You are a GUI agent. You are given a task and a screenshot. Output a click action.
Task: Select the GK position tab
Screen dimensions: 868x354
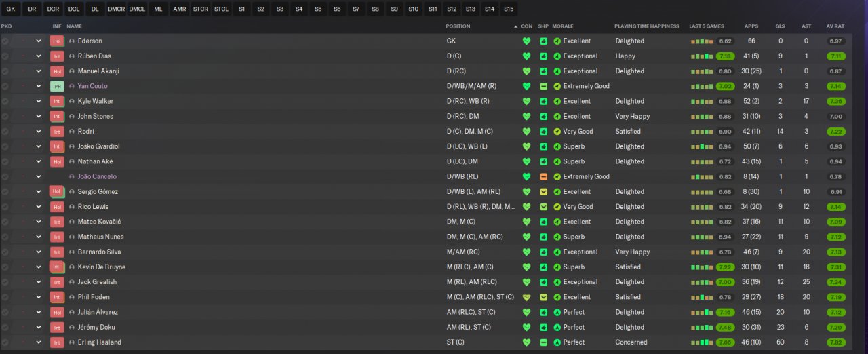pyautogui.click(x=10, y=9)
